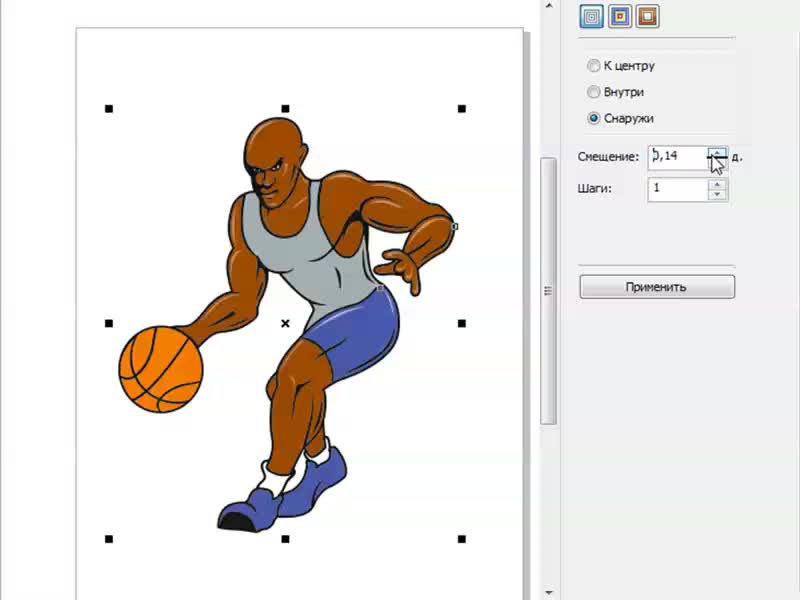Increase the Смещение value with up arrow
800x600 pixels.
717,152
